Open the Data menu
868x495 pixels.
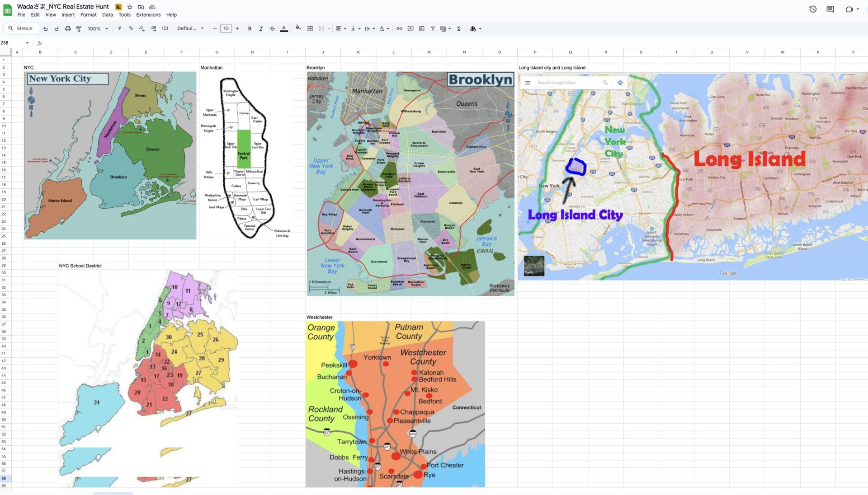[108, 15]
